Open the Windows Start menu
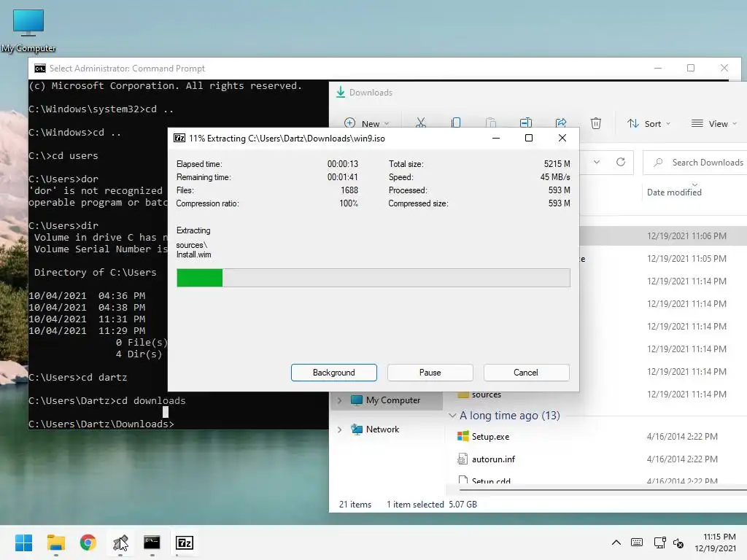The width and height of the screenshot is (747, 560). (23, 542)
